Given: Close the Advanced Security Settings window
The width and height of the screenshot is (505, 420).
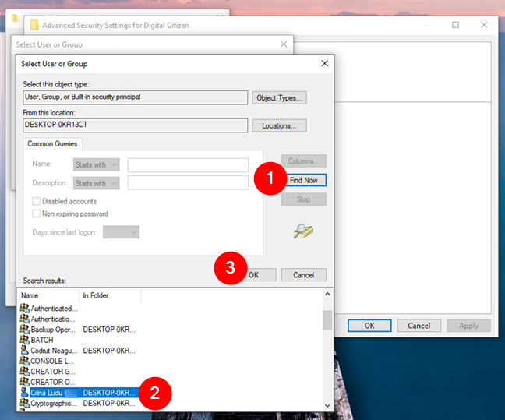Looking at the screenshot, I should (x=484, y=25).
